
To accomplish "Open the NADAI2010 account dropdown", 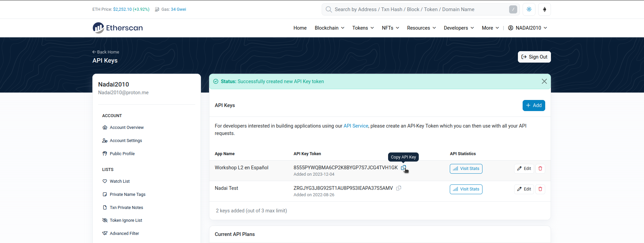I will pos(528,28).
